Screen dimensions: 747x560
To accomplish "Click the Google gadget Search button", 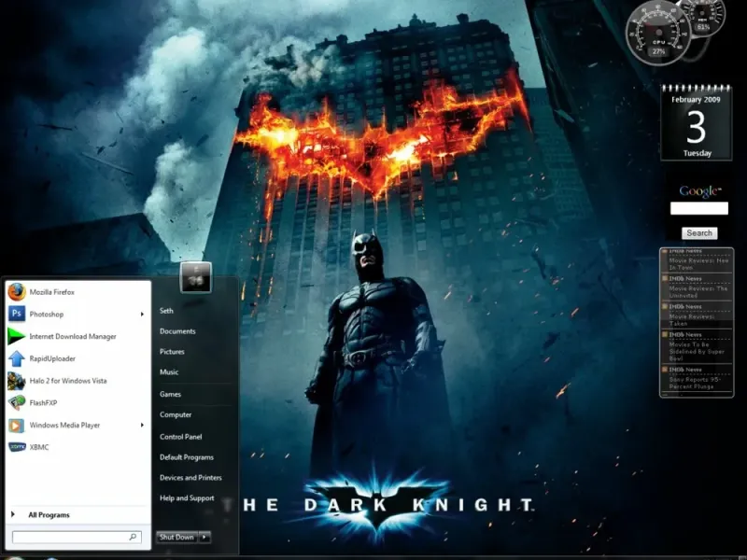I will pos(699,232).
